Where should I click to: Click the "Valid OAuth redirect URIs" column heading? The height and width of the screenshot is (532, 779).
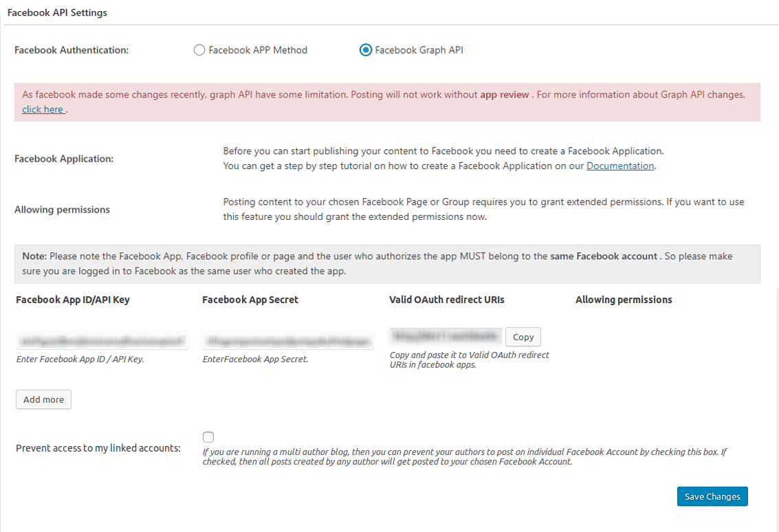(x=447, y=300)
